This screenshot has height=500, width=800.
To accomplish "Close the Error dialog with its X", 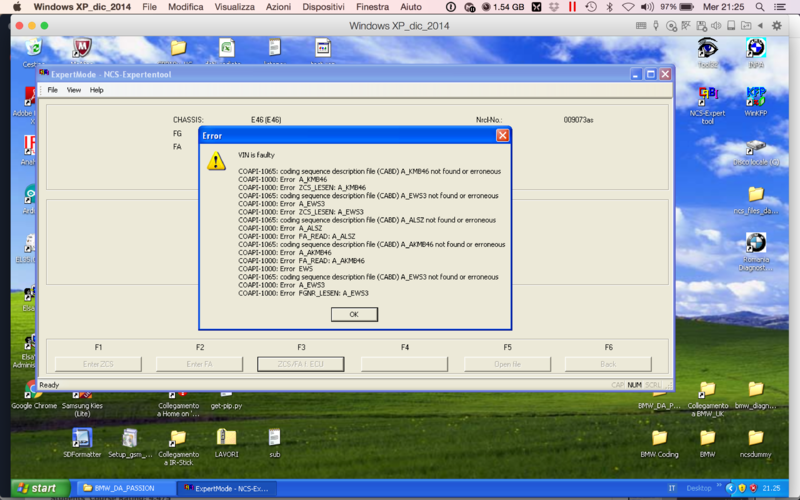I will tap(503, 135).
